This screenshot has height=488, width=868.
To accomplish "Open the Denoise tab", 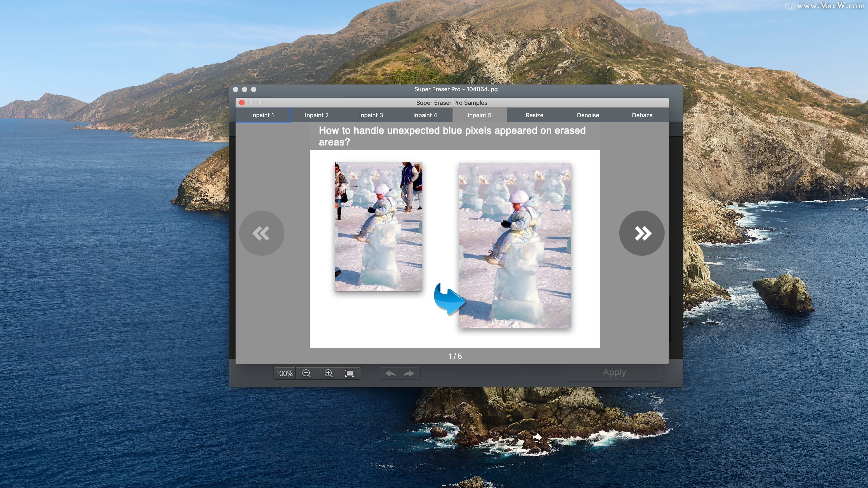I will click(x=588, y=115).
